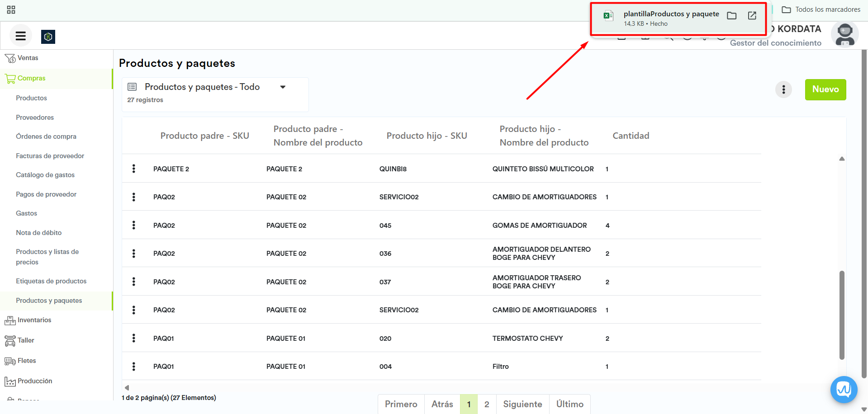Expand the Inventarios sidebar section
The image size is (868, 414).
[x=34, y=320]
